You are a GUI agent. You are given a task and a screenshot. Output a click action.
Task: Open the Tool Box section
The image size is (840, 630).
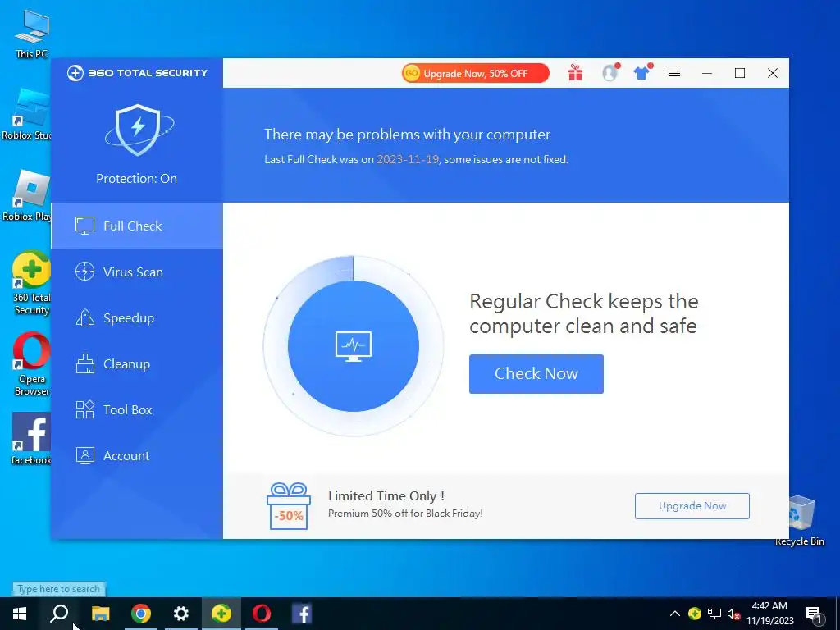(137, 410)
